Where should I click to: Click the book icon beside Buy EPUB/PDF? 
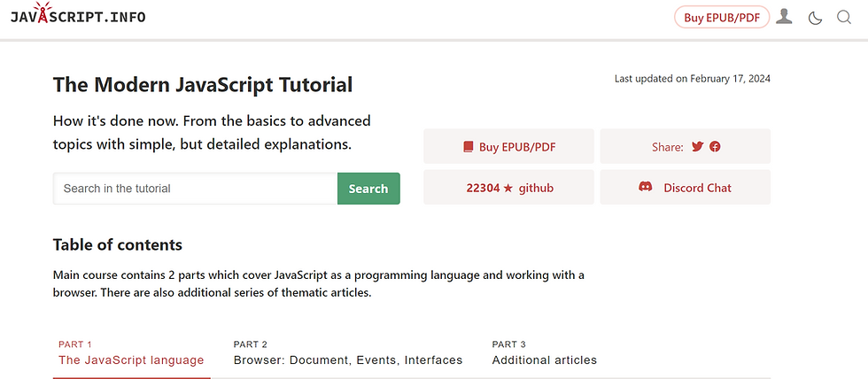(469, 147)
